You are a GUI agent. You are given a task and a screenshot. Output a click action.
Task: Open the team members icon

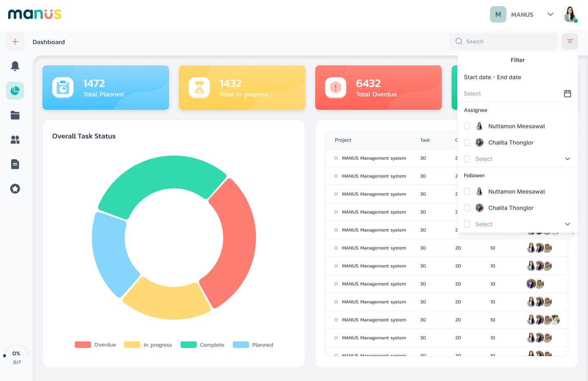pyautogui.click(x=15, y=140)
